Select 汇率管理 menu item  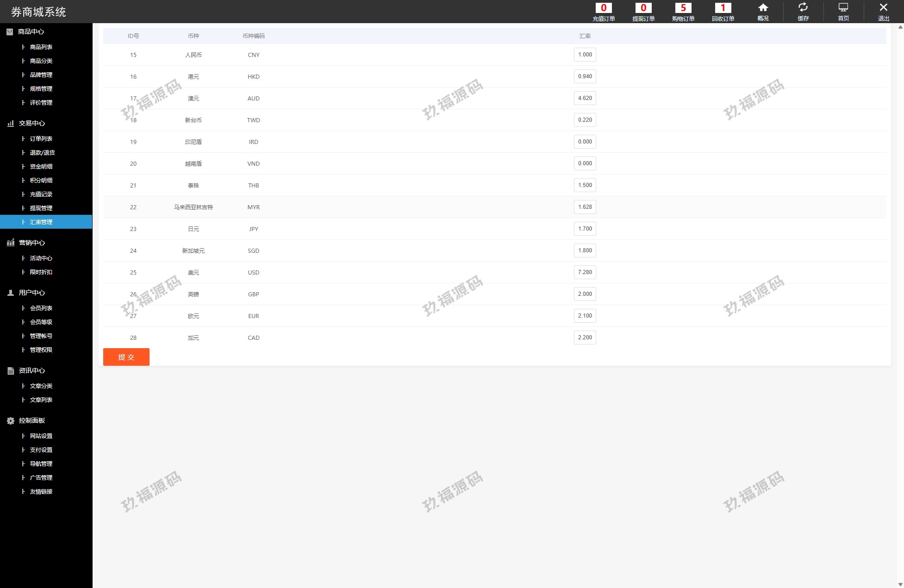coord(41,222)
